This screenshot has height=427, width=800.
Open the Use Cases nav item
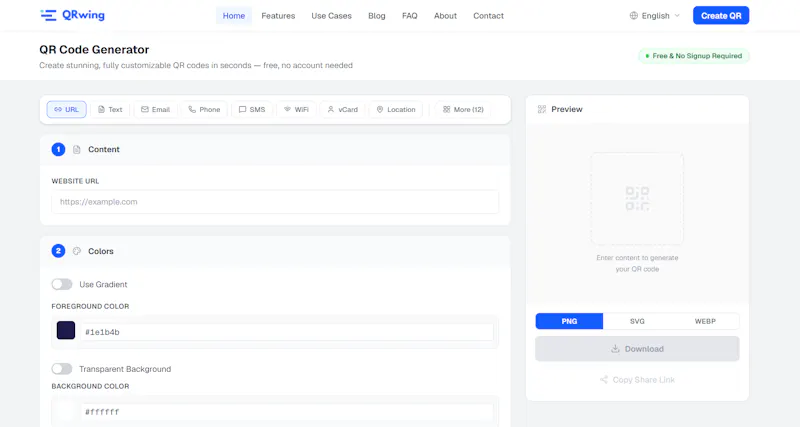coord(332,16)
